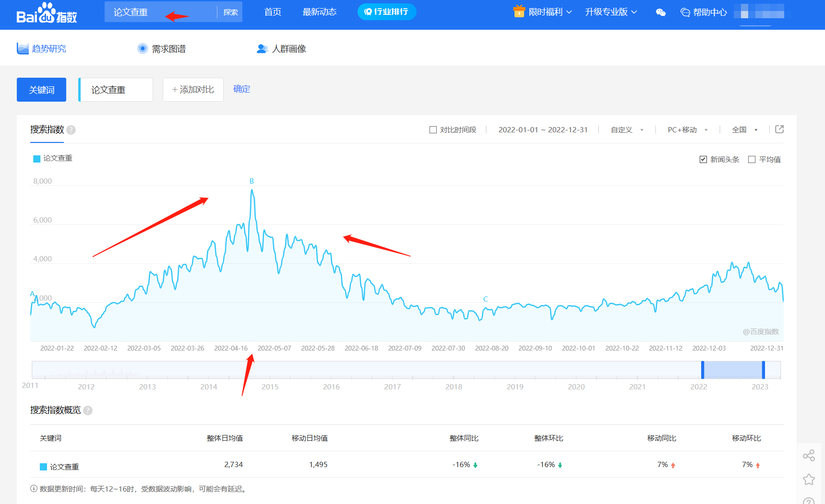Click the star favorite icon on sidebar
Screen dimensions: 825x504
(809, 479)
